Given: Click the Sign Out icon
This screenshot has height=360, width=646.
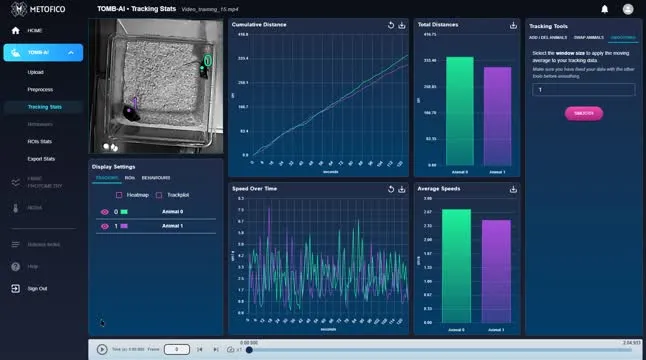Looking at the screenshot, I should (x=16, y=288).
